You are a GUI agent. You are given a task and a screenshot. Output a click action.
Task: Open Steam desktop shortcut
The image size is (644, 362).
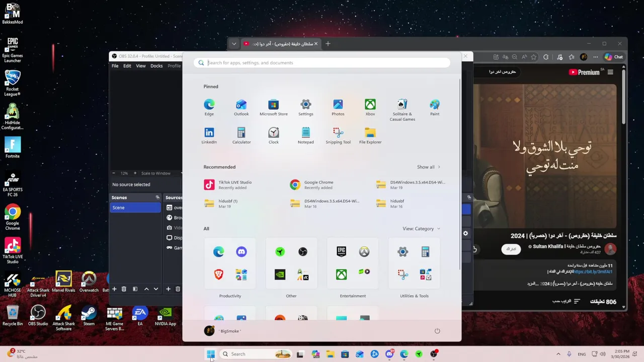tap(89, 316)
